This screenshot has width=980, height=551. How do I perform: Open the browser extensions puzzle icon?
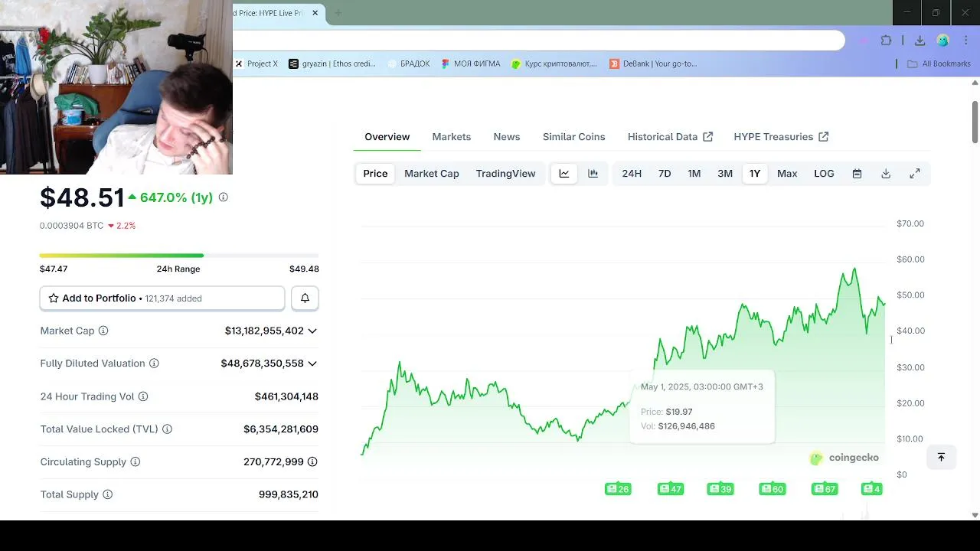pos(887,41)
